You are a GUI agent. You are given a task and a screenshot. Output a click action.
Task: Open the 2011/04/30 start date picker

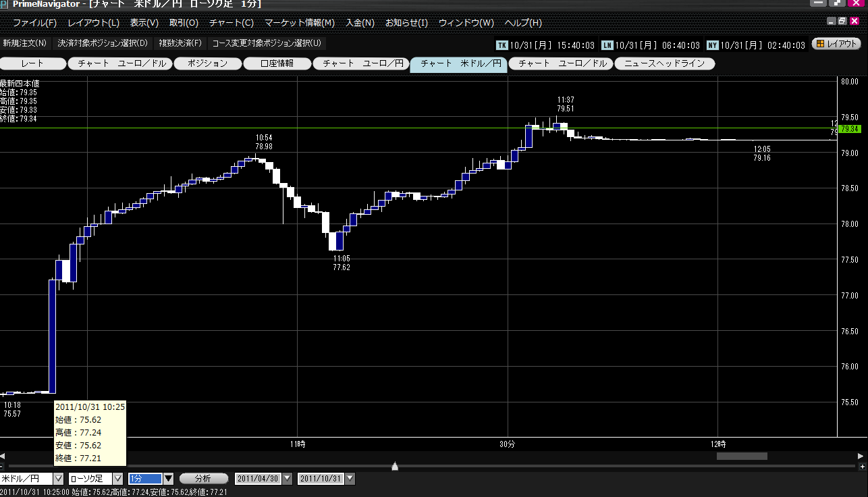(x=288, y=479)
